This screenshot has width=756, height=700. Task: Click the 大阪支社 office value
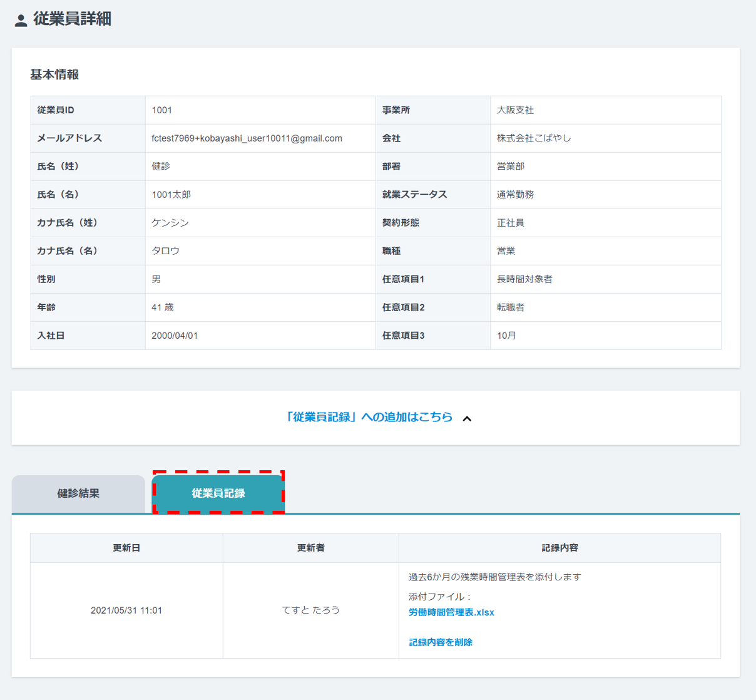tap(515, 110)
